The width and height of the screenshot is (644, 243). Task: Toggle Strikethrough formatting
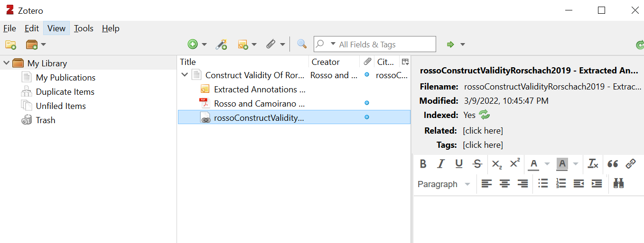[x=477, y=163]
